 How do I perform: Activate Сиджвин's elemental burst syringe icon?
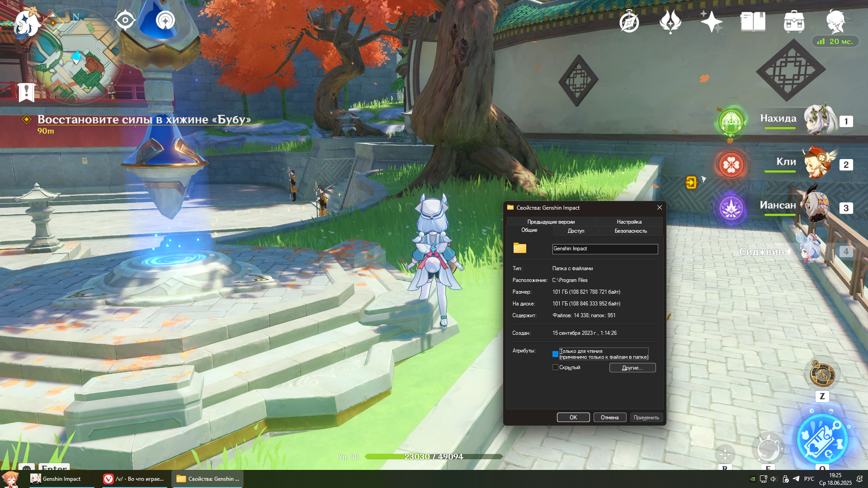coord(822,439)
